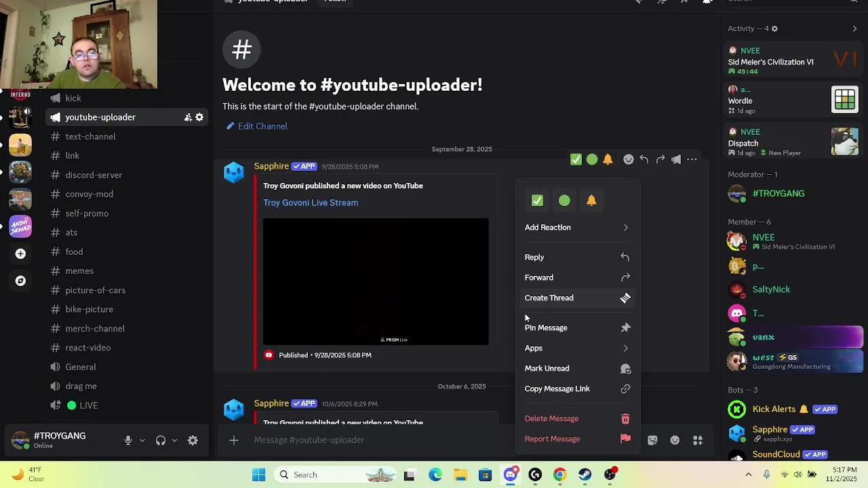React with bell in message hover toolbar
The height and width of the screenshot is (488, 868).
(x=608, y=159)
